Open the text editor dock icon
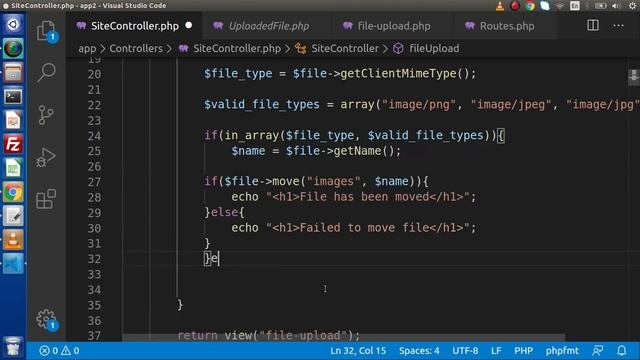 13,216
